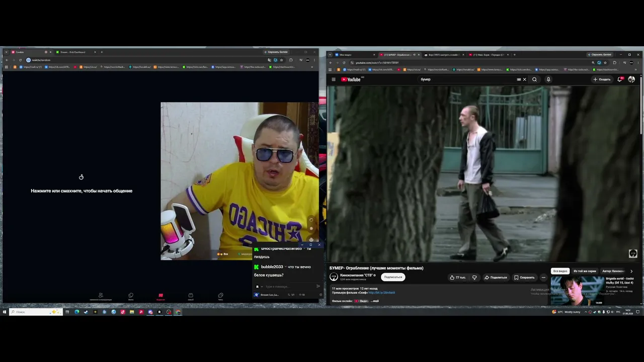Bookmark the ruletka page with the star

(281, 60)
